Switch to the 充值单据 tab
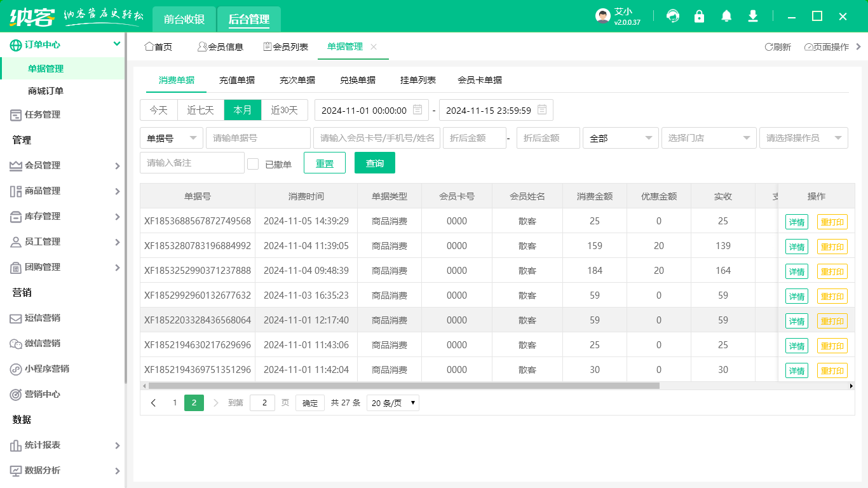This screenshot has width=868, height=488. [x=238, y=80]
